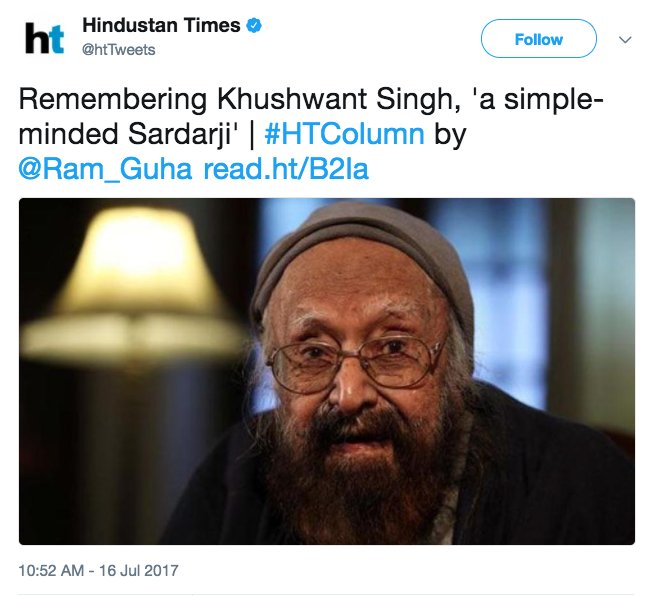Open the Hindustan Times display name

[161, 25]
